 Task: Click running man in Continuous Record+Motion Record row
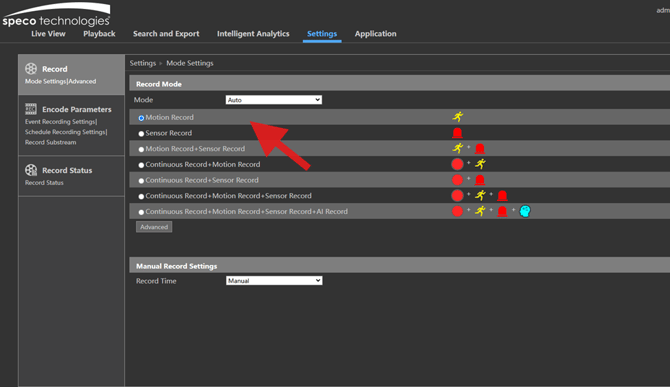[480, 164]
